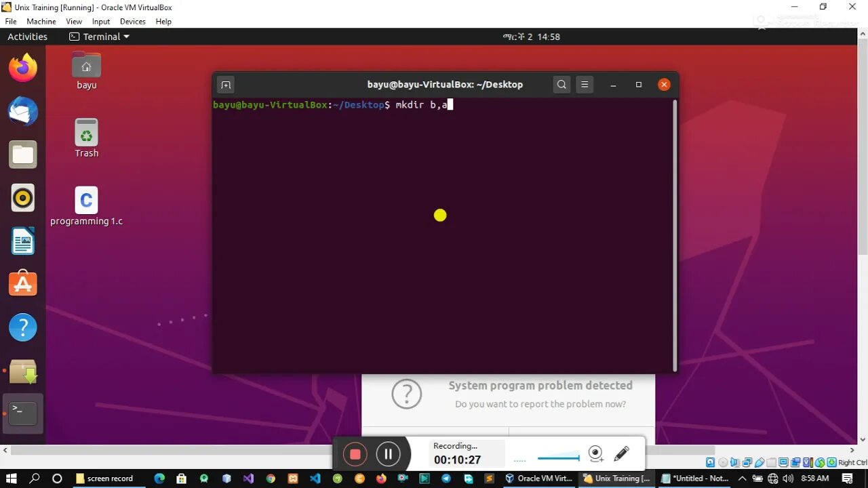This screenshot has width=868, height=488.
Task: Launch Thunderbird Mail from the dock
Action: [x=23, y=112]
